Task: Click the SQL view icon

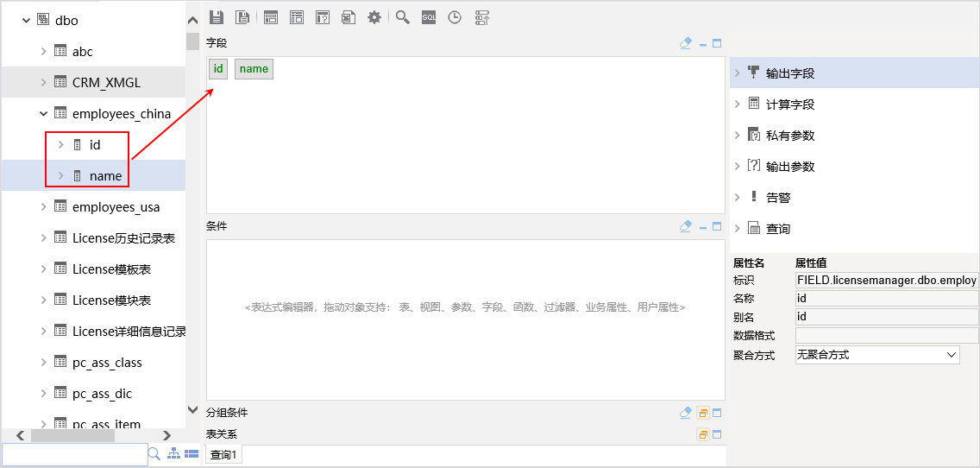Action: 428,17
